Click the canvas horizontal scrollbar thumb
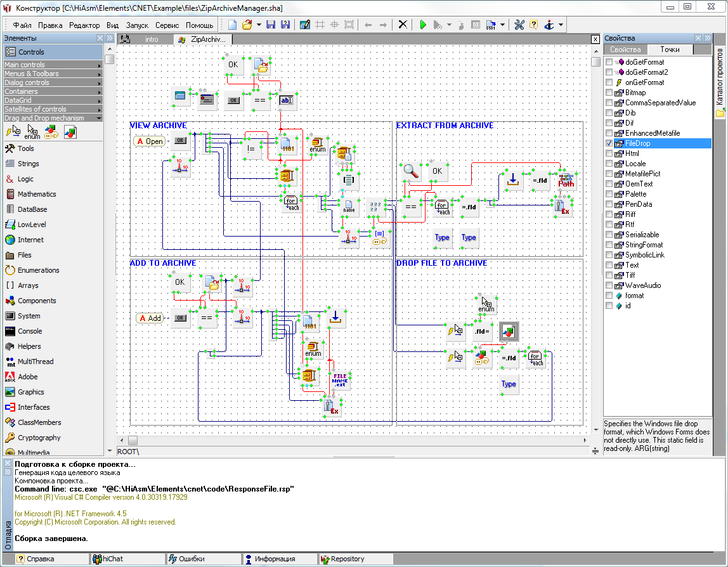Viewport: 728px width, 567px height. [x=133, y=440]
